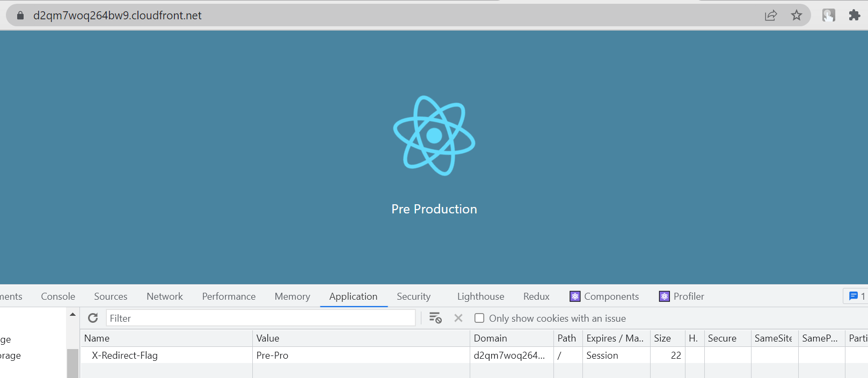Click the share page icon in address bar
Image resolution: width=868 pixels, height=378 pixels.
tap(771, 16)
